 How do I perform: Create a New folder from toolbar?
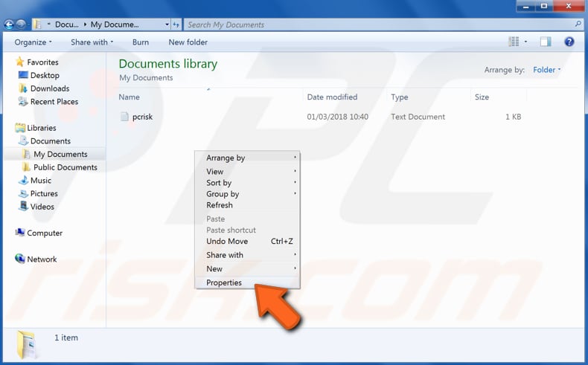pyautogui.click(x=188, y=42)
